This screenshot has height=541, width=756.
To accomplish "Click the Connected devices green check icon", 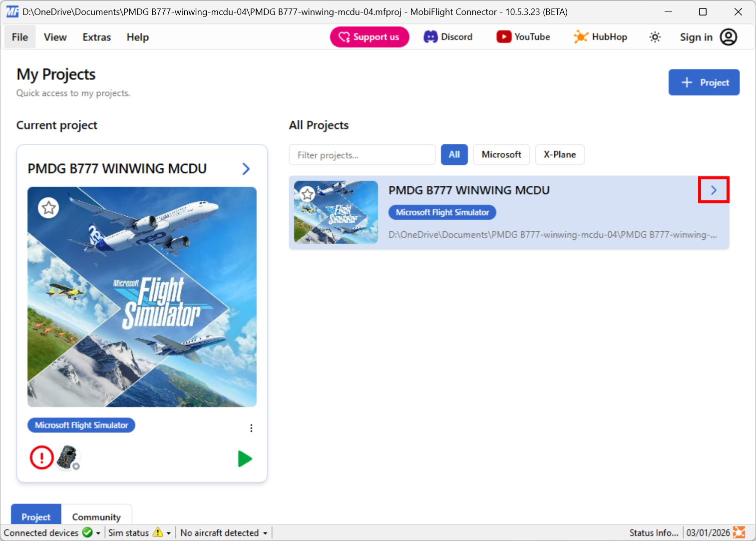I will tap(86, 533).
